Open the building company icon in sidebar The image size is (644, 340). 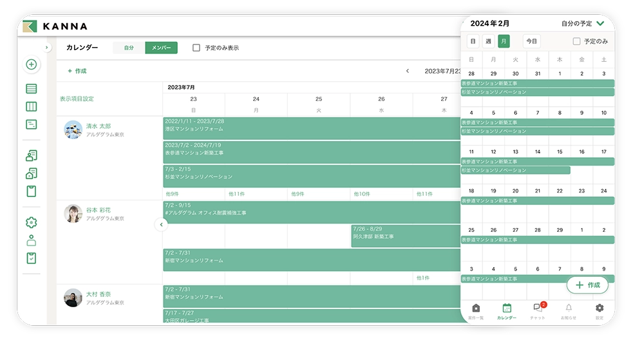[x=31, y=173]
